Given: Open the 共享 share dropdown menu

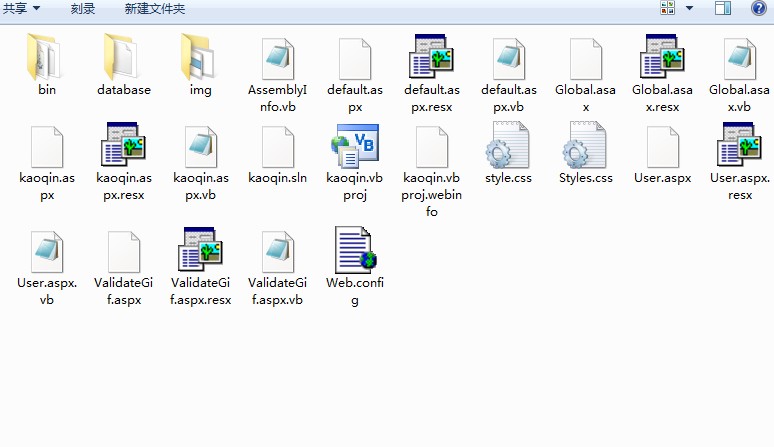Looking at the screenshot, I should pyautogui.click(x=21, y=8).
